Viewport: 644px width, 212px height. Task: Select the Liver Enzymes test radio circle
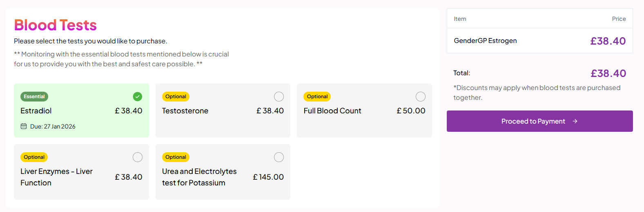[x=138, y=157]
